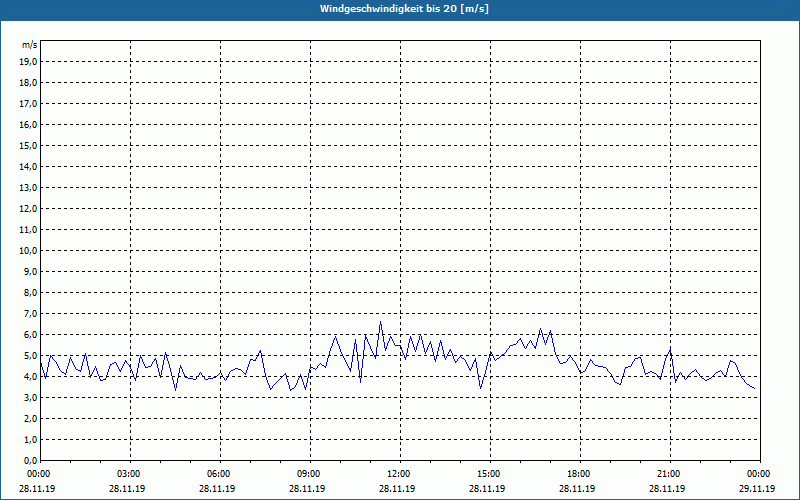
Task: Click the 15:00 time axis label
Action: click(x=490, y=474)
